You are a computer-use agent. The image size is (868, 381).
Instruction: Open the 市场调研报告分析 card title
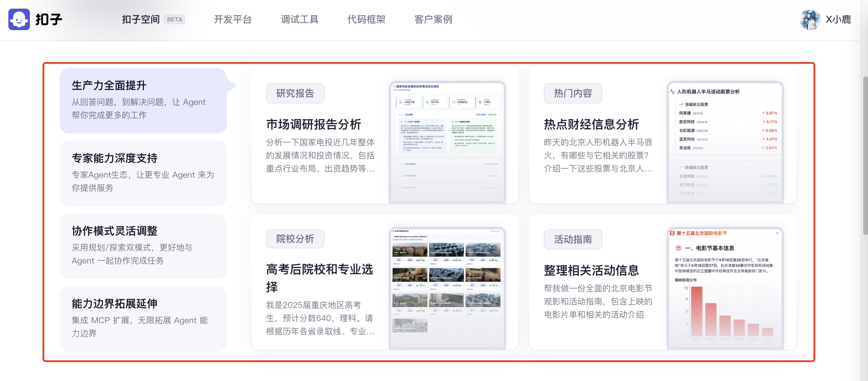pos(313,125)
